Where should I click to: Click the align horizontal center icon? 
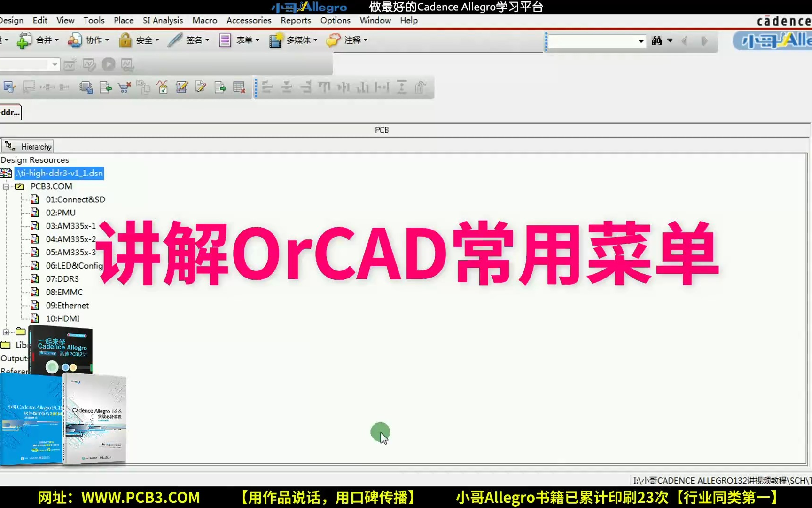[287, 87]
